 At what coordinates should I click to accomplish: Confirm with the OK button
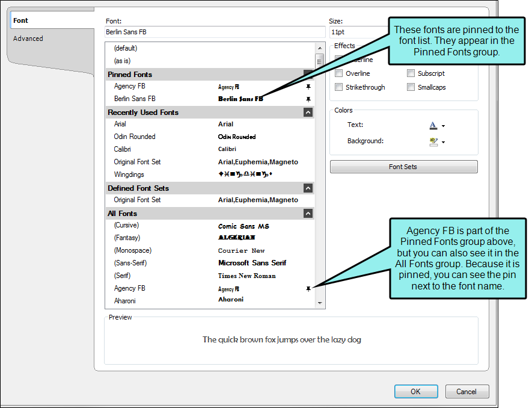415,391
